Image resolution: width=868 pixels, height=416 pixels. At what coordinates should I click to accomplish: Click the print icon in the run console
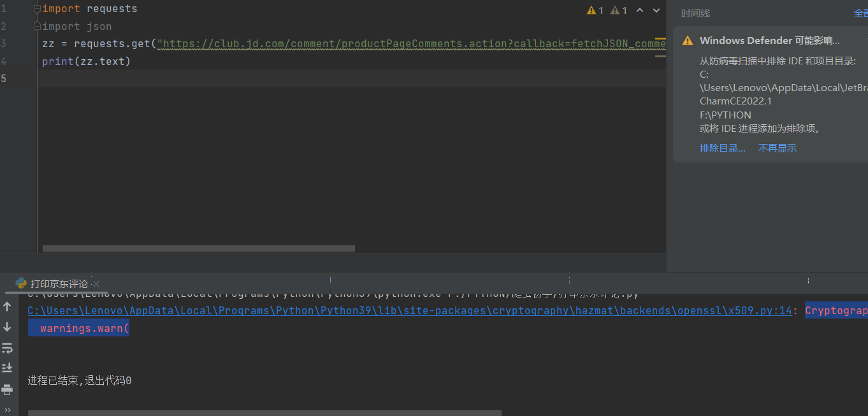(8, 389)
